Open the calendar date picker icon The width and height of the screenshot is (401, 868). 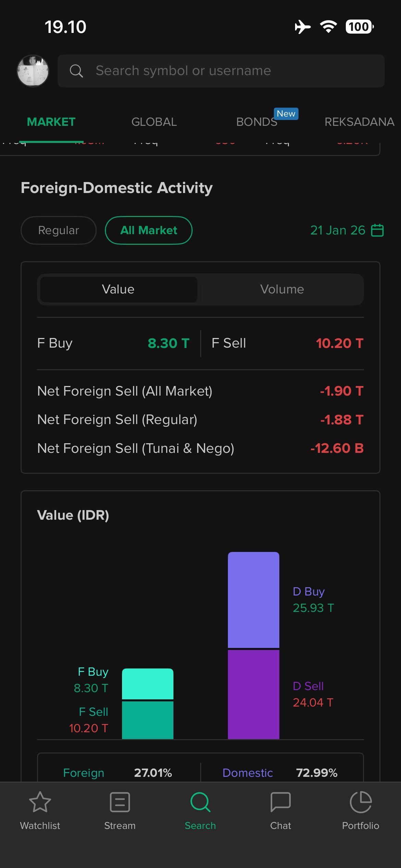[x=377, y=230]
